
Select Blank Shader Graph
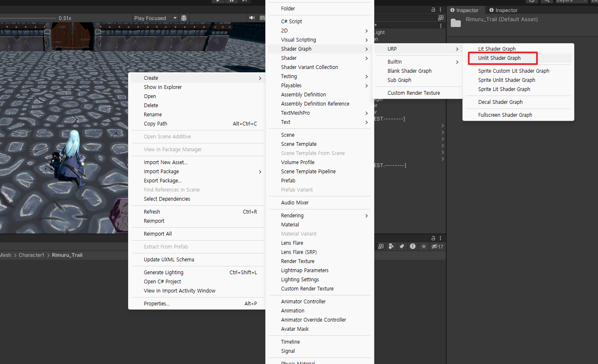tap(418, 71)
